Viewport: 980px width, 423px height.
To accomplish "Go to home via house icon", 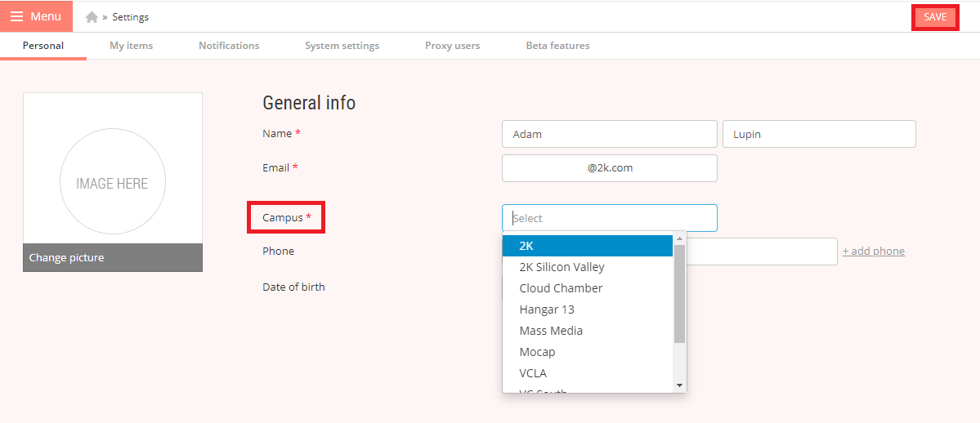I will pyautogui.click(x=92, y=17).
